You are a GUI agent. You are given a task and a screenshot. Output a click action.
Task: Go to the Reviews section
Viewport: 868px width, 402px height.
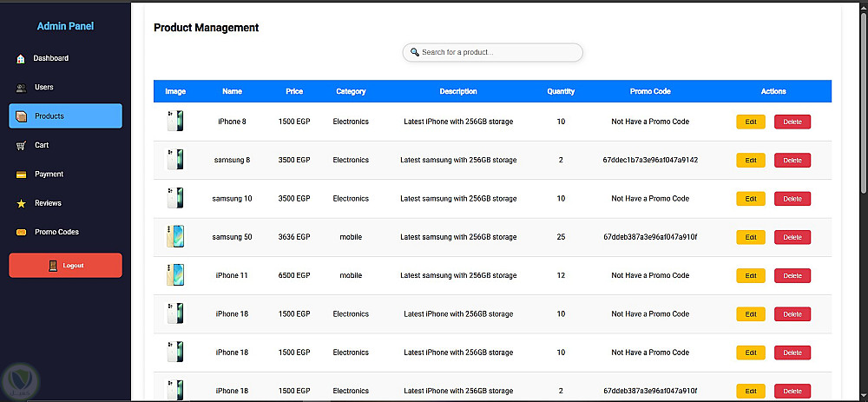click(48, 203)
